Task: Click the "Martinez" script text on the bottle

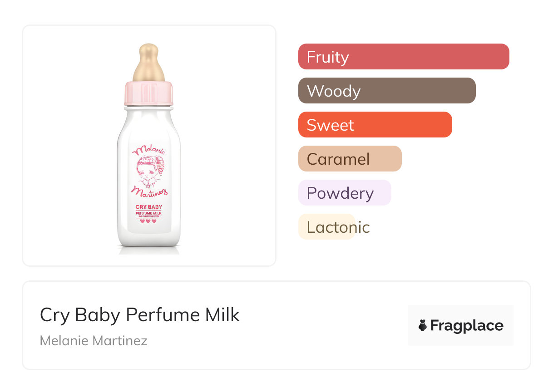Action: coord(149,191)
